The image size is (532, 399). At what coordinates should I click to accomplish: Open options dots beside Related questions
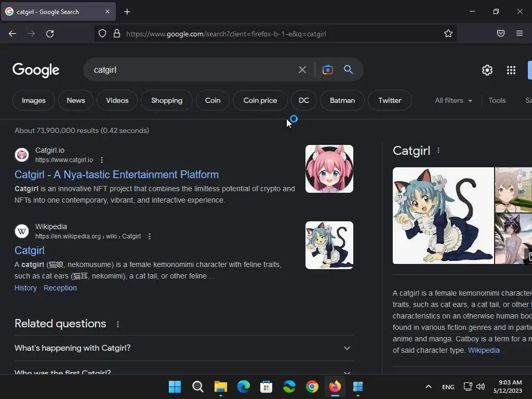(x=118, y=324)
